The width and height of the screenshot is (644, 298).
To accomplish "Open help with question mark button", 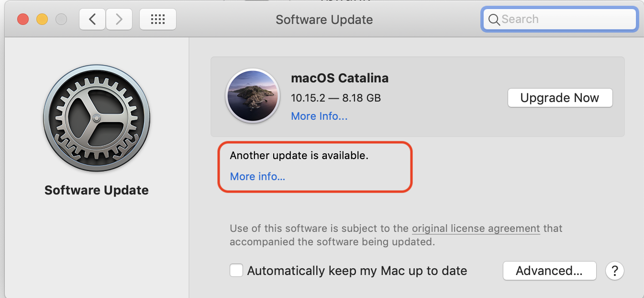I will [x=615, y=271].
